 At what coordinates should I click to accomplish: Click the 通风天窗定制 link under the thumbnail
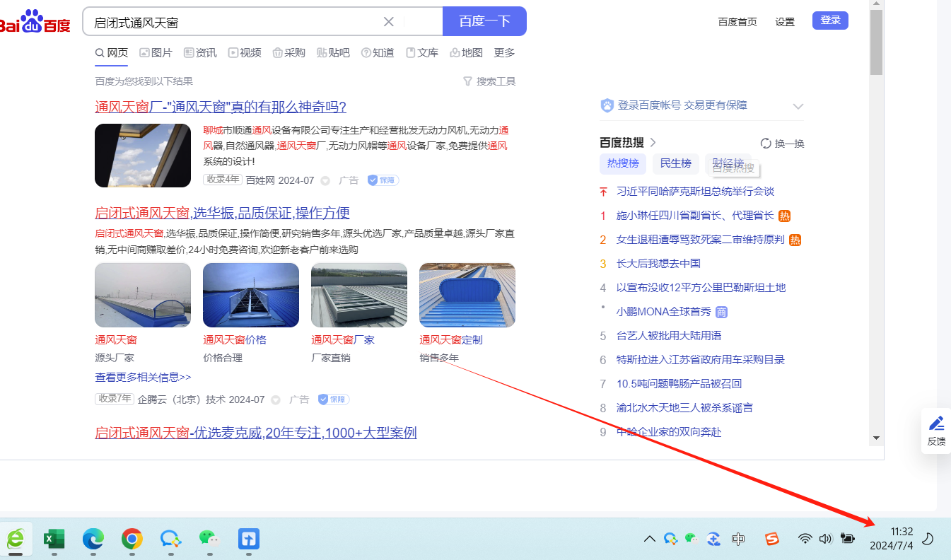tap(451, 339)
